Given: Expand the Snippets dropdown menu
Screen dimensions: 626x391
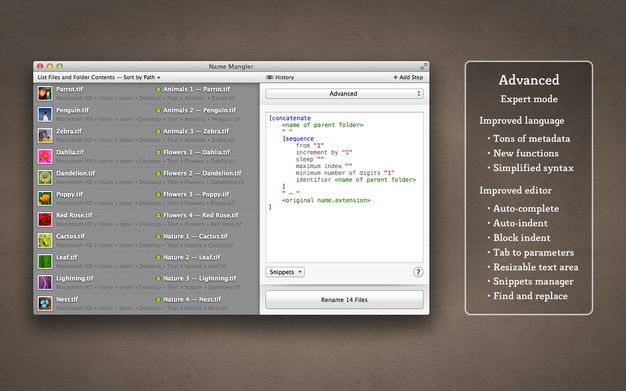Looking at the screenshot, I should [285, 272].
